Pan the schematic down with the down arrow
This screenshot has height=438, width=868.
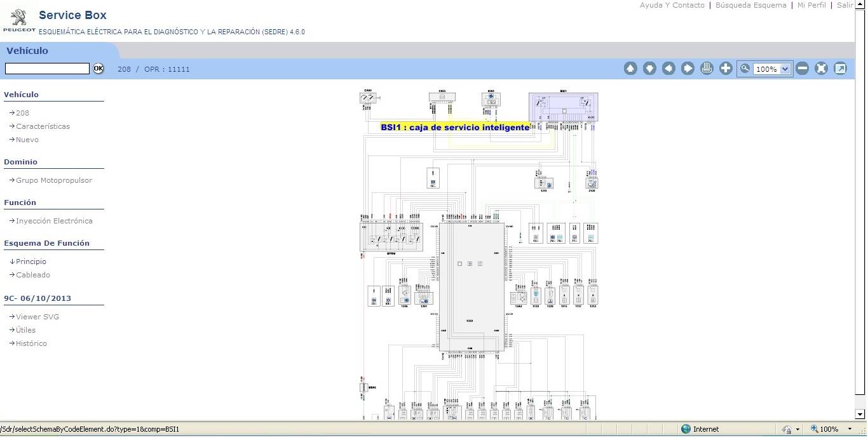click(649, 69)
